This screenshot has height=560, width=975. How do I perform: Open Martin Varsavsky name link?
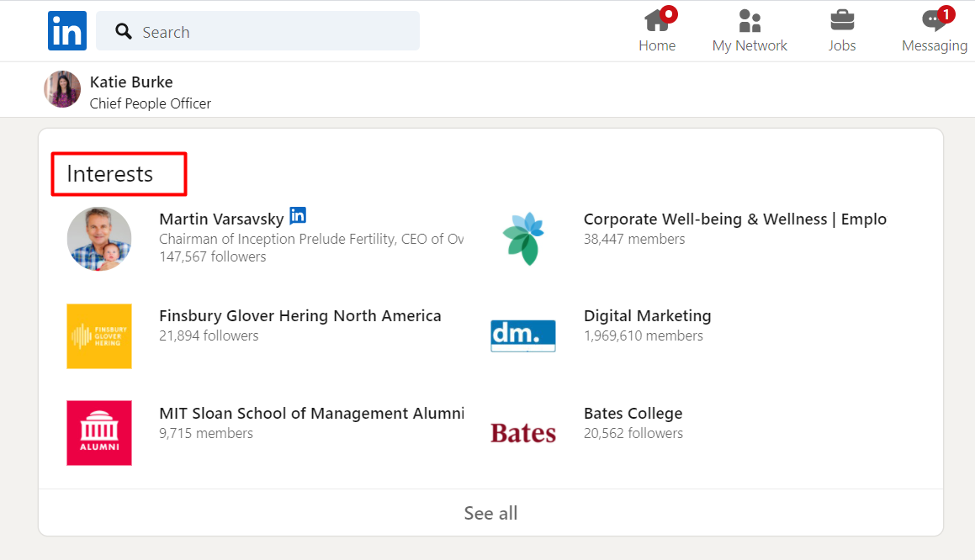(221, 219)
